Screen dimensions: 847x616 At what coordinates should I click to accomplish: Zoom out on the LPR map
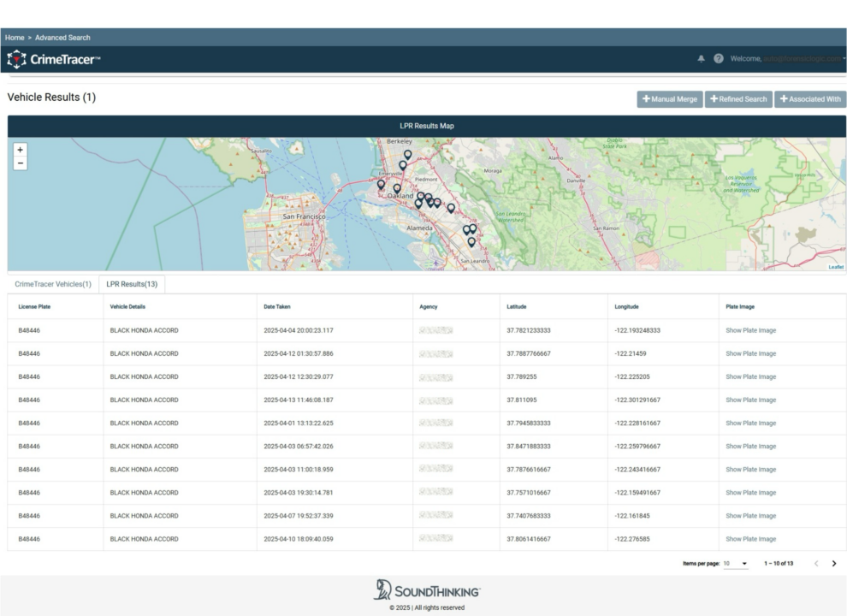(x=20, y=163)
